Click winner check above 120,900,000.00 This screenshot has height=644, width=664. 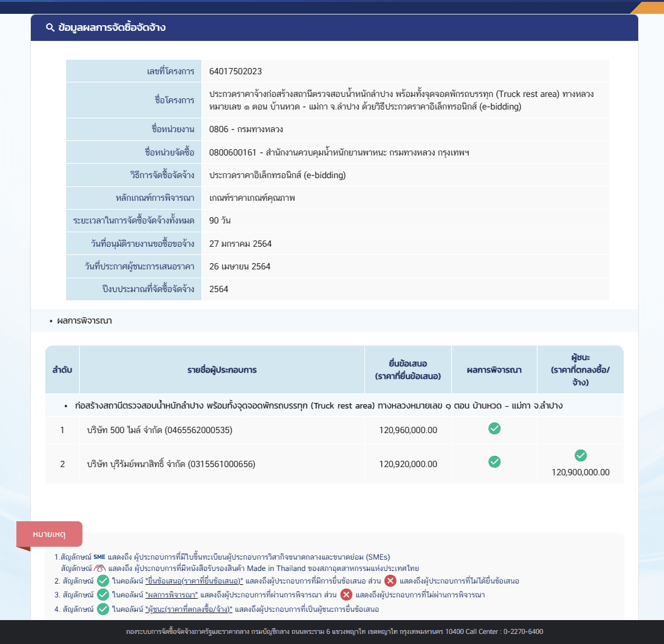click(580, 456)
